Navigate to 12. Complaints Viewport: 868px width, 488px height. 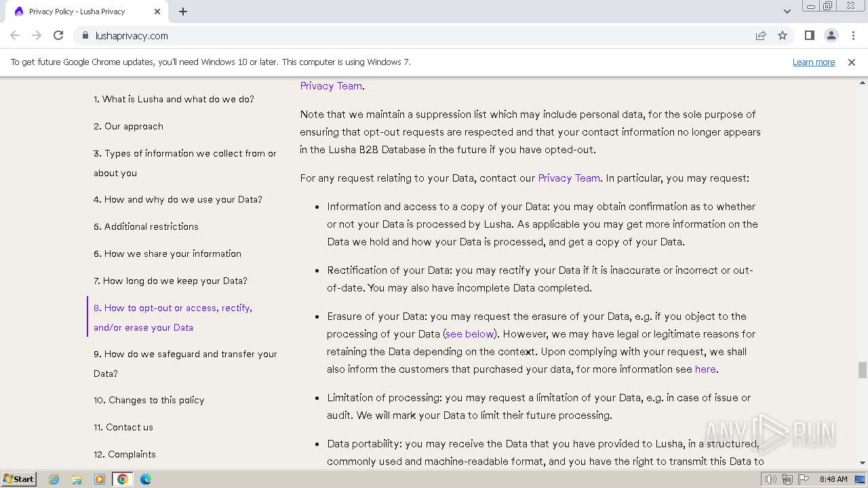point(125,454)
